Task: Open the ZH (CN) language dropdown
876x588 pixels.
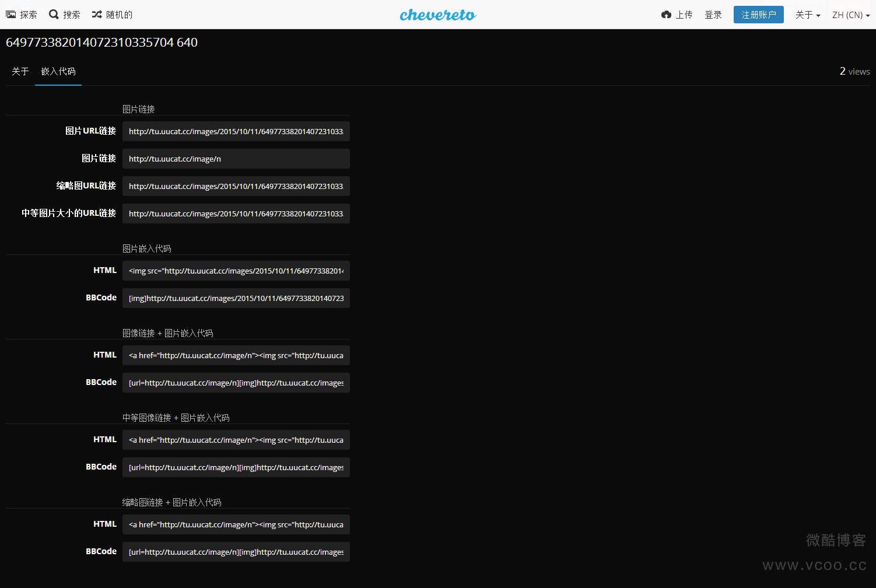Action: [850, 15]
